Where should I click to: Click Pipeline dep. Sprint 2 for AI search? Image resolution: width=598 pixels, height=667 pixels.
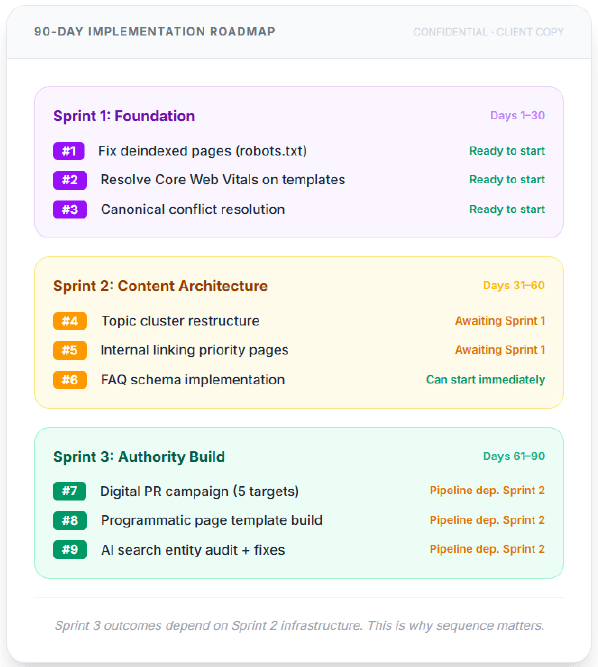487,549
